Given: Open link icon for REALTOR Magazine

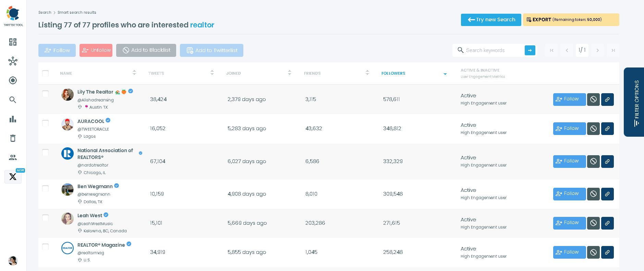Looking at the screenshot, I should [607, 252].
